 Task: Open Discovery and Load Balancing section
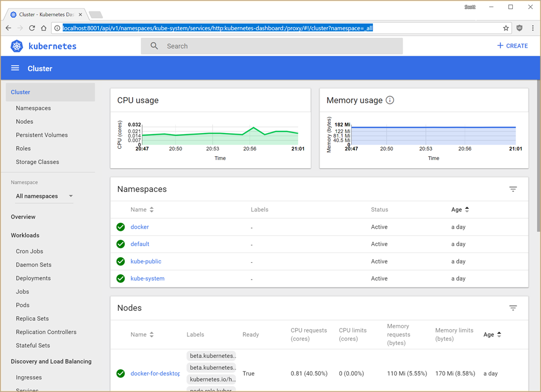(51, 361)
